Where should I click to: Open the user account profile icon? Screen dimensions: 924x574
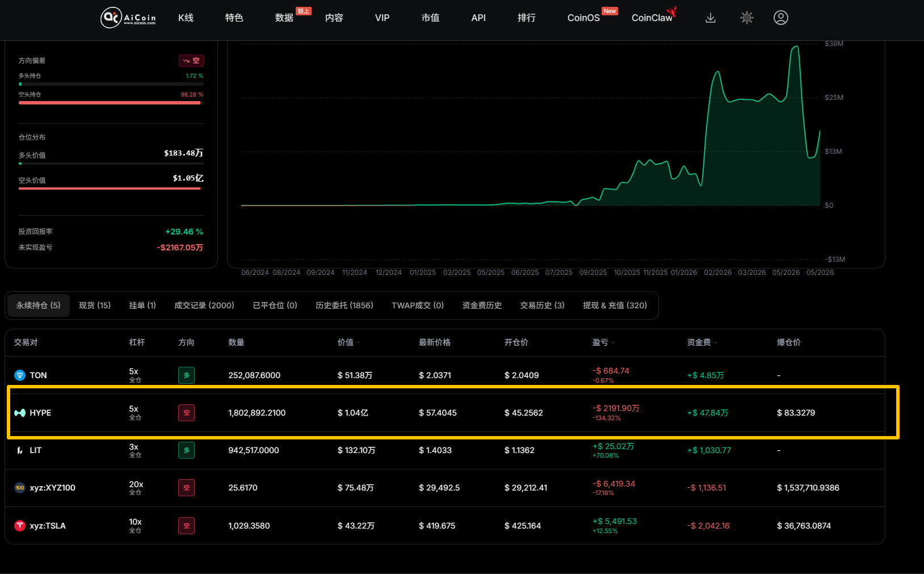point(781,18)
